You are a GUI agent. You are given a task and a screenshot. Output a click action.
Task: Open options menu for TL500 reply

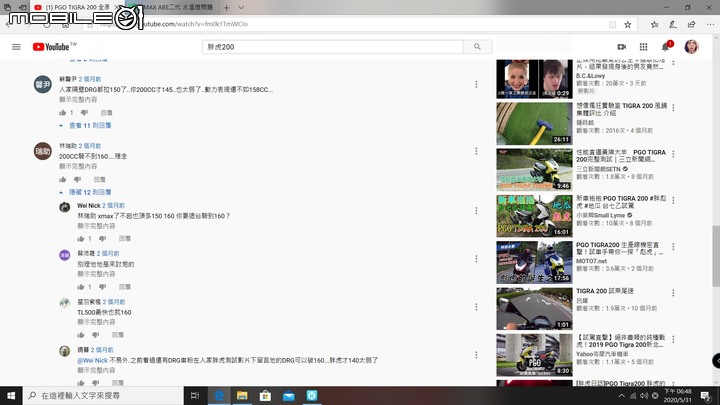pyautogui.click(x=476, y=307)
